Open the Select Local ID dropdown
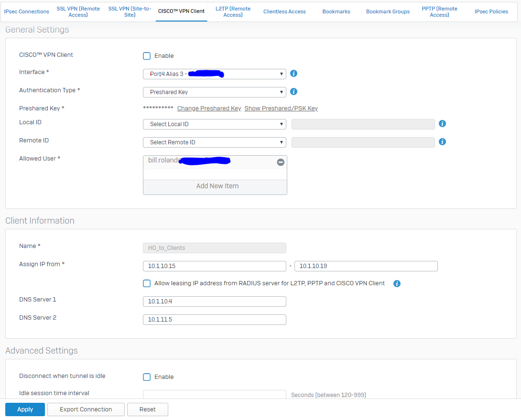This screenshot has height=420, width=521. (x=214, y=124)
